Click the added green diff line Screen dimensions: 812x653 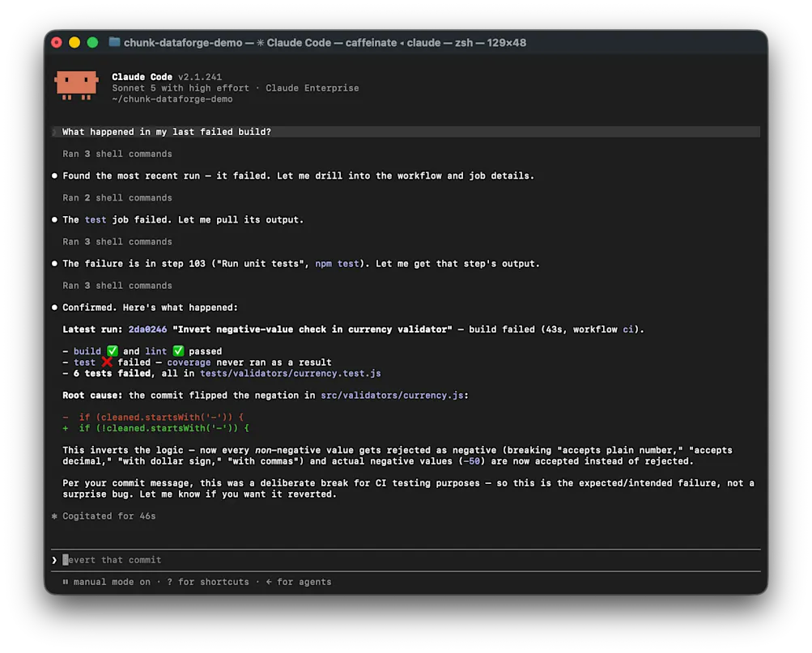tap(156, 428)
